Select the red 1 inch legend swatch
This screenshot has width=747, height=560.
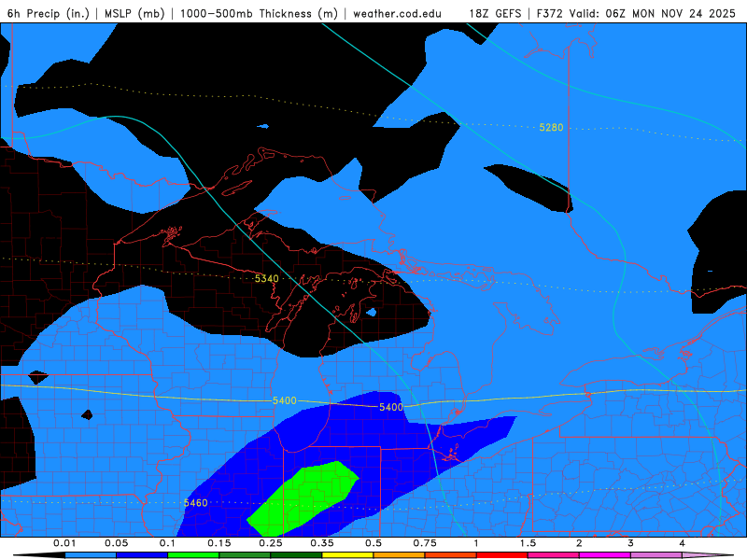[502, 555]
